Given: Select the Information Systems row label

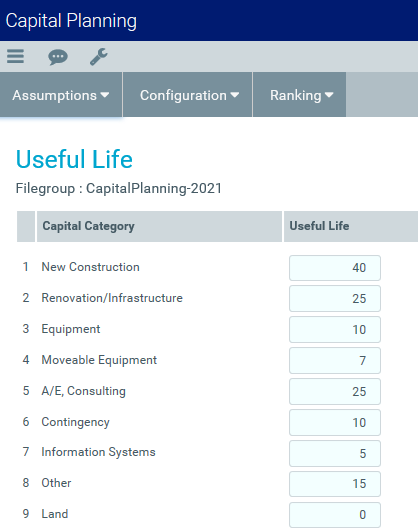Looking at the screenshot, I should coord(98,452).
